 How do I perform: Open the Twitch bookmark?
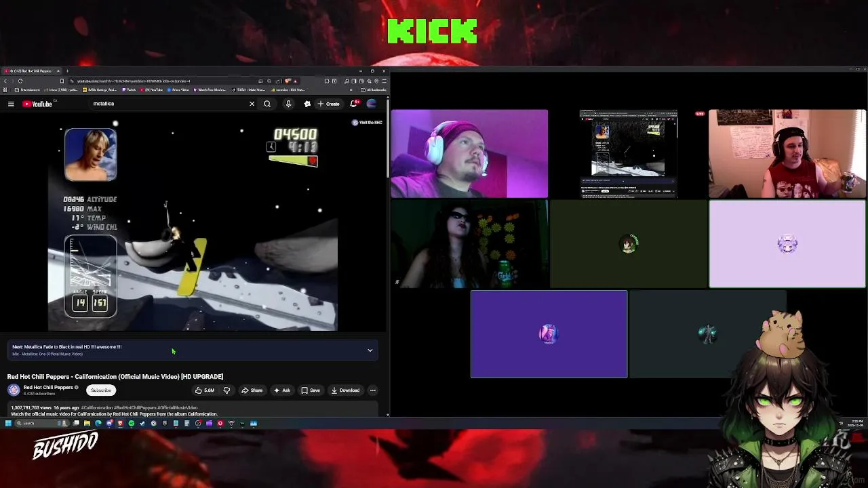click(x=129, y=89)
